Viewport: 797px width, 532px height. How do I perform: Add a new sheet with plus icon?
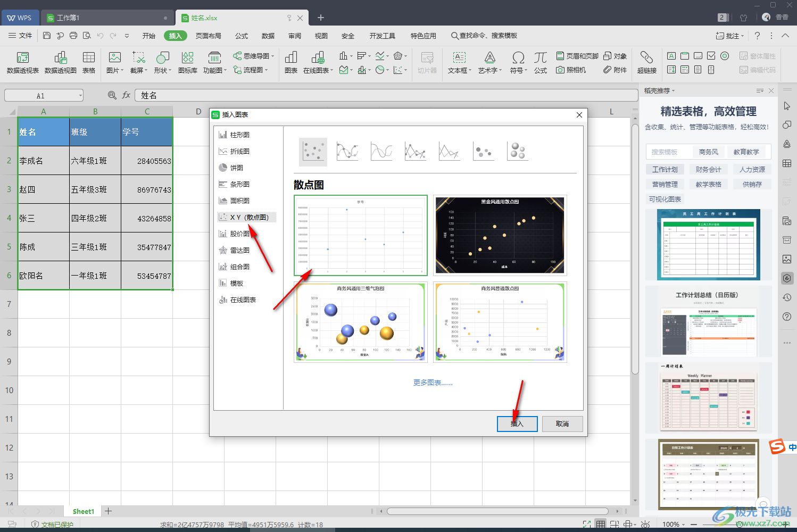click(109, 511)
